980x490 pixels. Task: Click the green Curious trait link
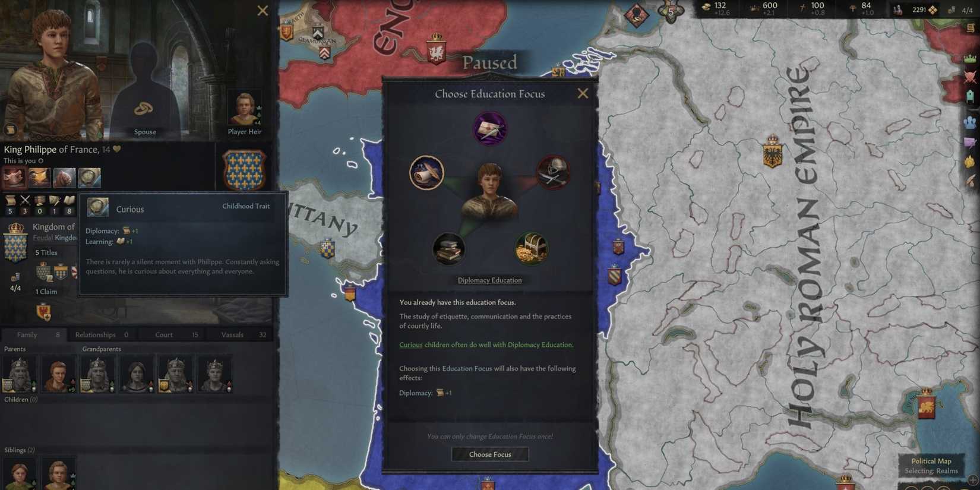coord(410,344)
